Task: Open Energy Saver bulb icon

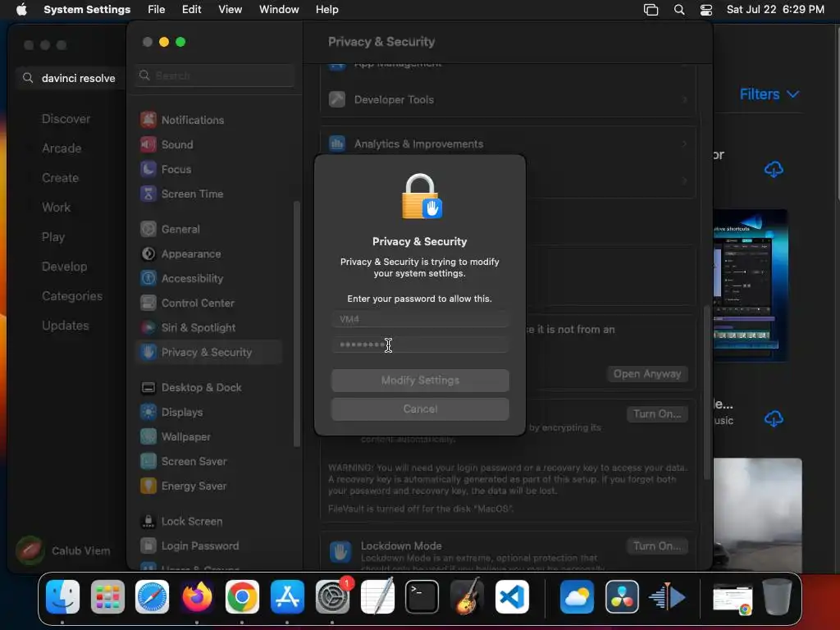Action: [x=148, y=486]
